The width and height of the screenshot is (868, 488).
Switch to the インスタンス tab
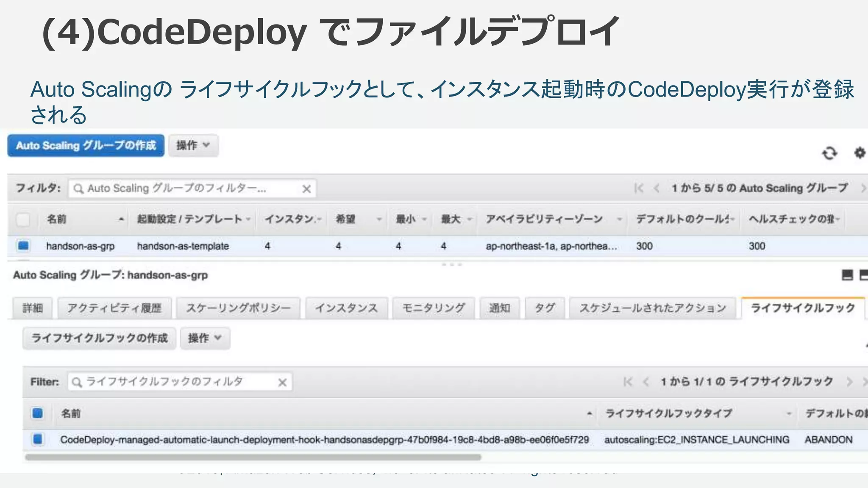tap(346, 308)
